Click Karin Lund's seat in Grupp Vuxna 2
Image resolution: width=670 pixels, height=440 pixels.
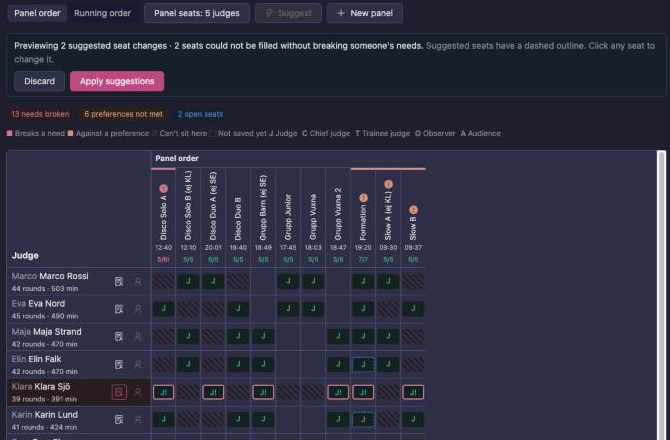click(x=338, y=419)
